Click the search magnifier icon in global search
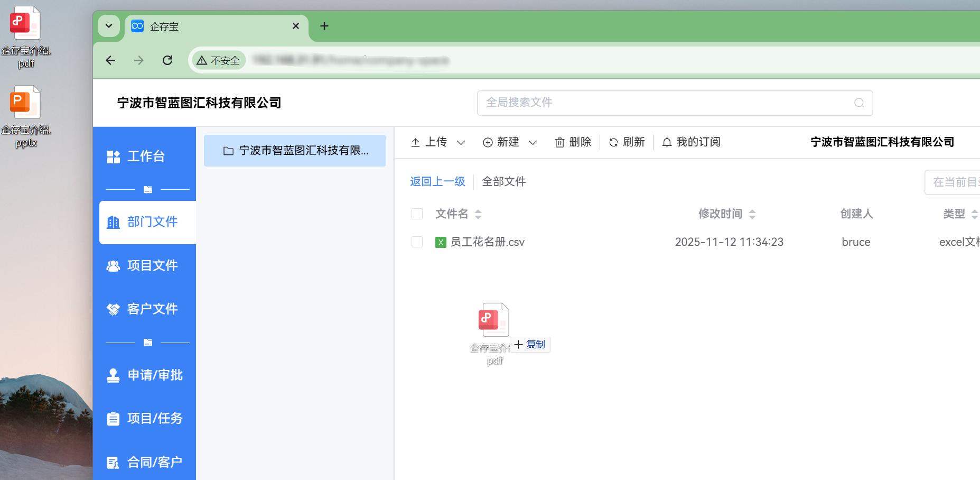 pyautogui.click(x=859, y=103)
